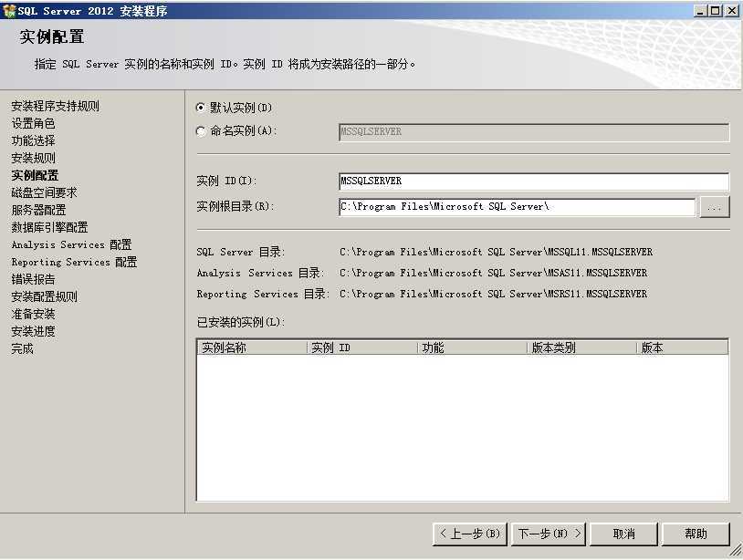The image size is (743, 560).
Task: Click the 错误报告 step in sidebar
Action: click(x=33, y=279)
